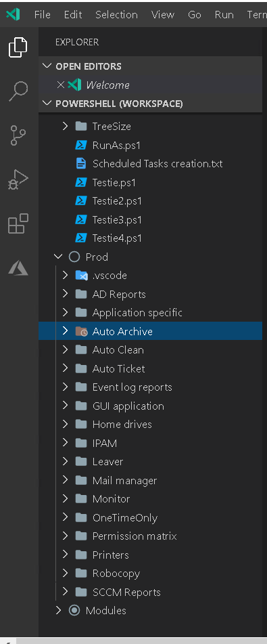Select the Welcome tab in Open Editors
The height and width of the screenshot is (644, 267).
(x=107, y=85)
